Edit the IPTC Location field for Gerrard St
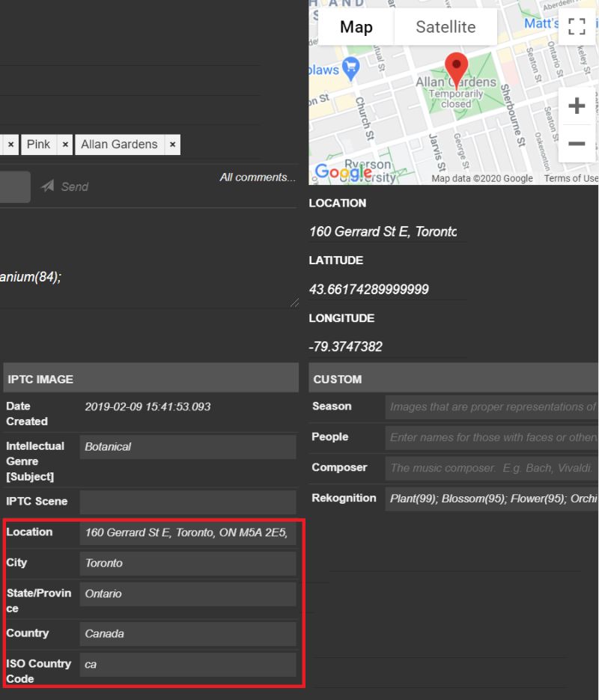The image size is (599, 700). click(x=188, y=532)
